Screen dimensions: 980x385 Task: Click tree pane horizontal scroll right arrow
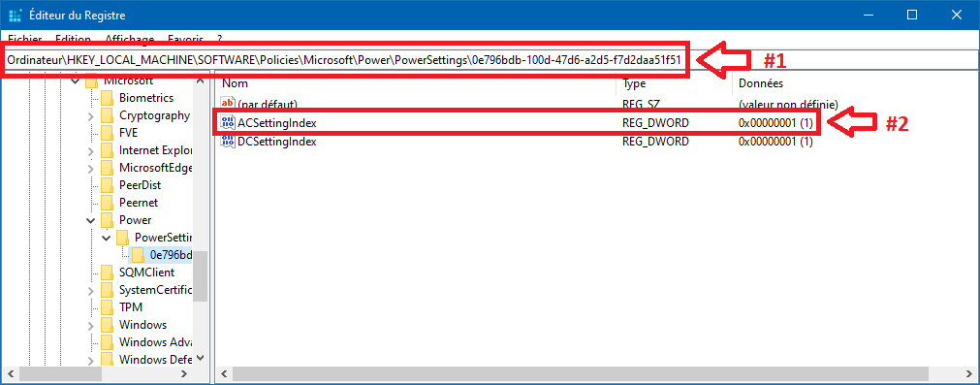coord(184,373)
